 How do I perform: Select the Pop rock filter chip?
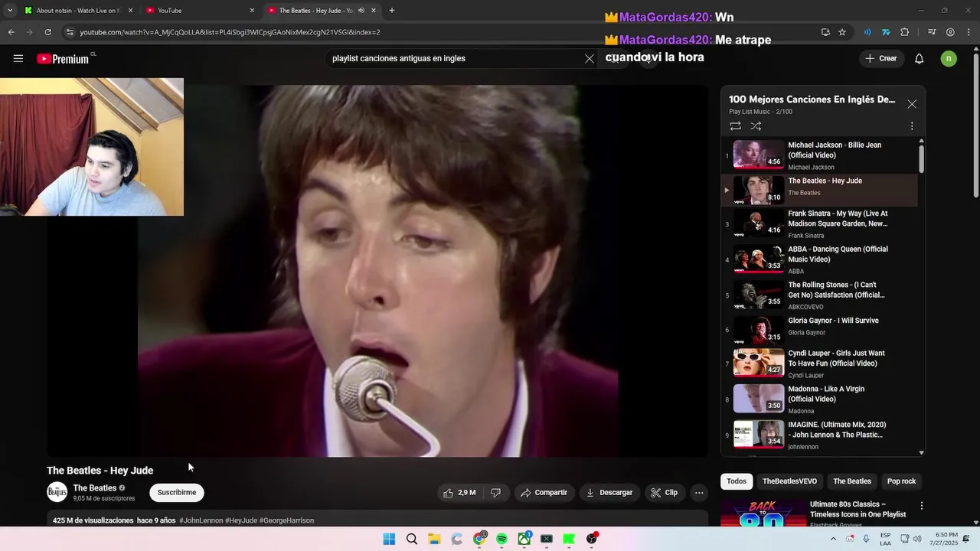[x=902, y=481]
